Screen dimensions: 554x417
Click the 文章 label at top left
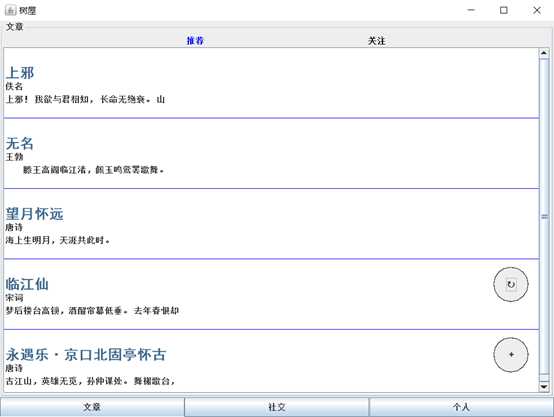point(14,27)
